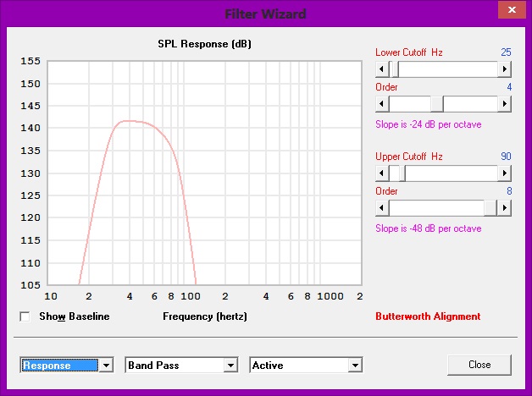
Task: Click the Upper Cutoff slider thumb
Action: tap(402, 173)
